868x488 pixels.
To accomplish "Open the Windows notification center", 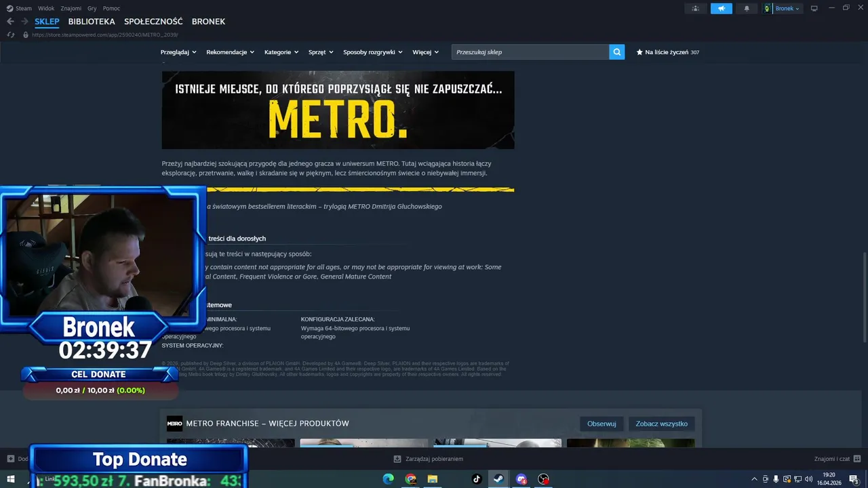I will click(854, 479).
